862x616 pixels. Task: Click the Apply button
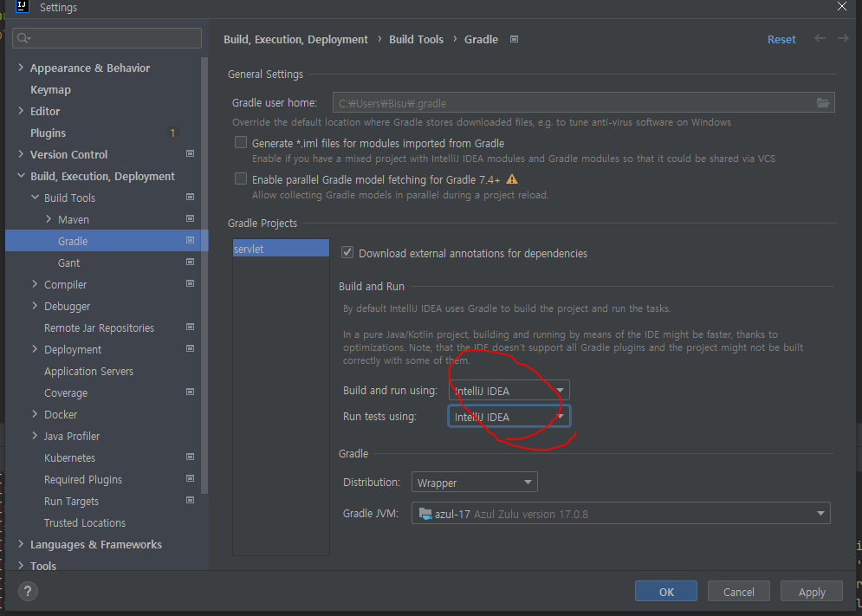coord(812,592)
